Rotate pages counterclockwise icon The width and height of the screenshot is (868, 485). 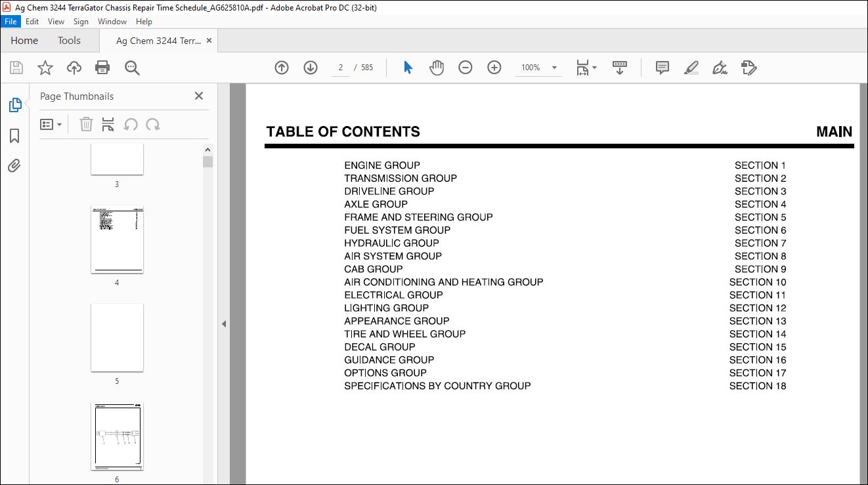coord(131,124)
